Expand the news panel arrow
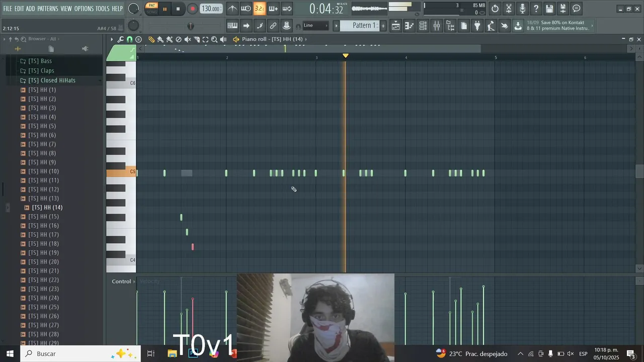Screen dimensions: 644x362 tap(592, 26)
